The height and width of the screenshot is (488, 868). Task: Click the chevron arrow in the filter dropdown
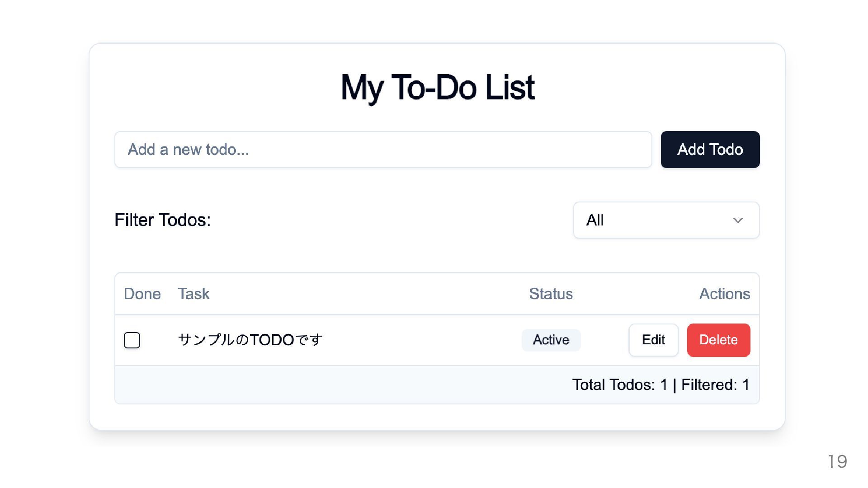(738, 221)
